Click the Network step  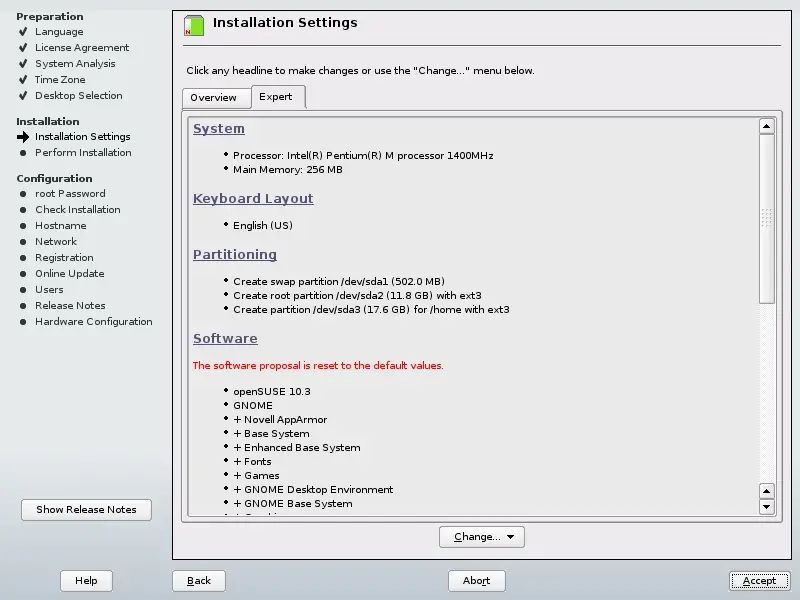pos(56,241)
